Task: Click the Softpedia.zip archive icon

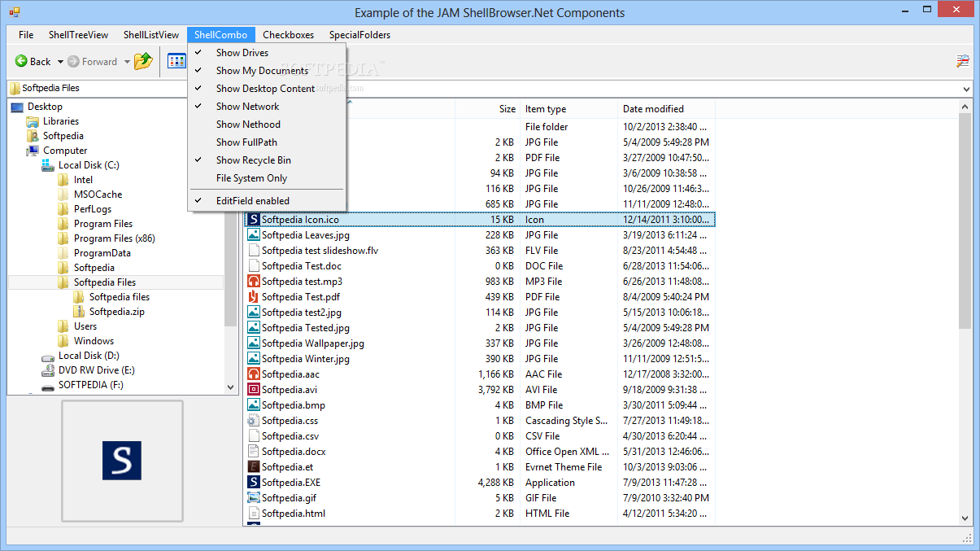Action: pos(79,312)
